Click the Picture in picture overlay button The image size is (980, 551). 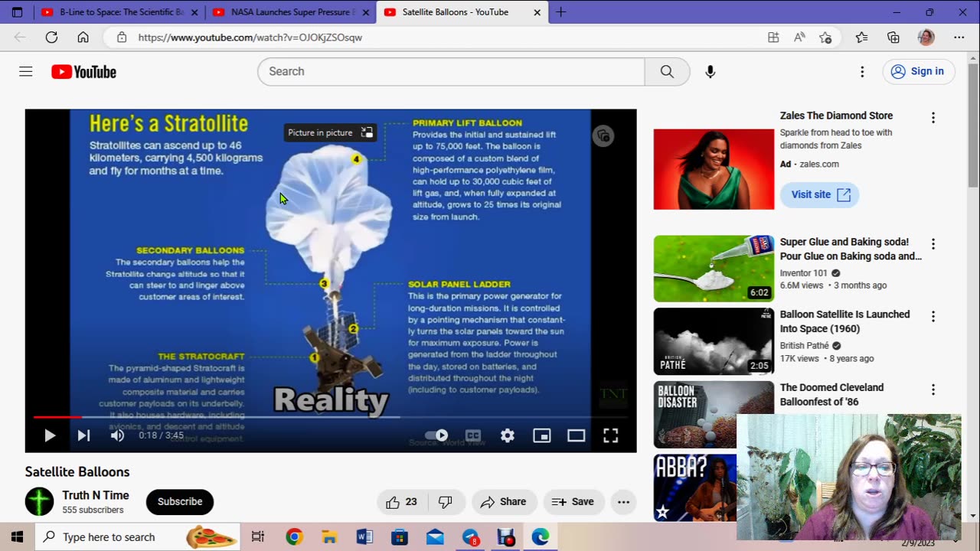pyautogui.click(x=331, y=132)
